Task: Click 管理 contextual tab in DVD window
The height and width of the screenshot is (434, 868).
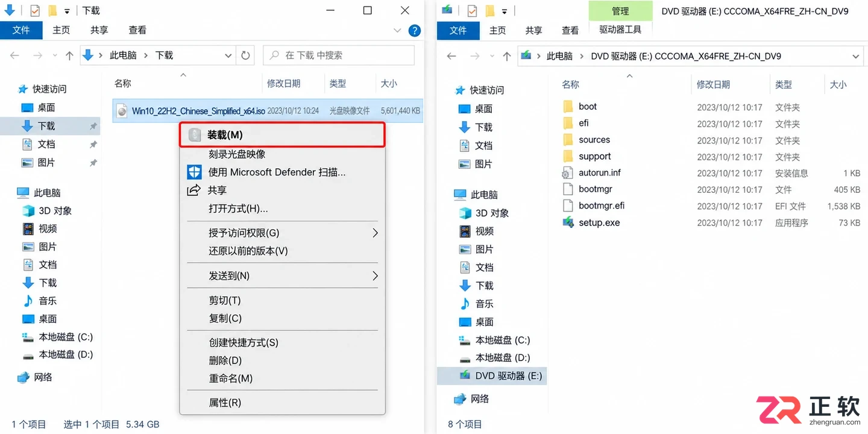Action: tap(620, 11)
